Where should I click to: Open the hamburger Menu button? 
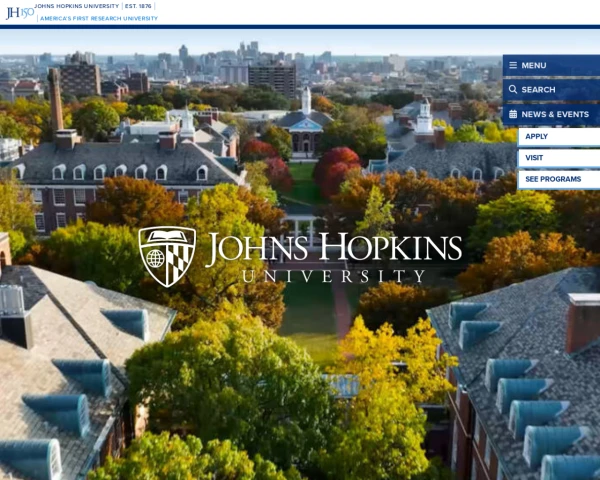[x=551, y=65]
